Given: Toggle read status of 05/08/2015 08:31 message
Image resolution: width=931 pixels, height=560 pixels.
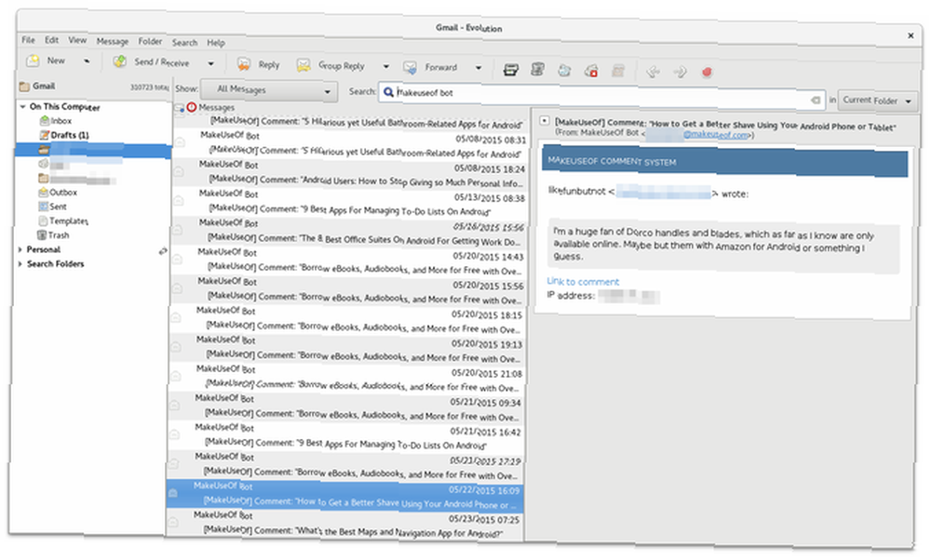Looking at the screenshot, I should point(180,142).
